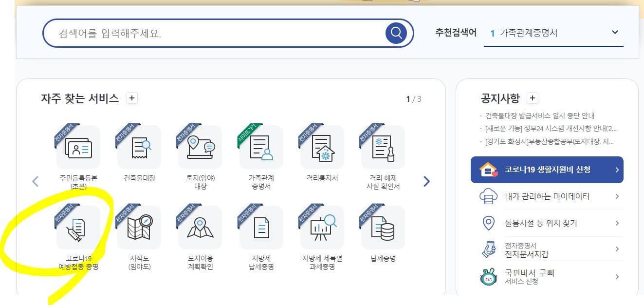644x305 pixels.
Task: Open 주민등록등본(초본) service icon
Action: coord(78,147)
